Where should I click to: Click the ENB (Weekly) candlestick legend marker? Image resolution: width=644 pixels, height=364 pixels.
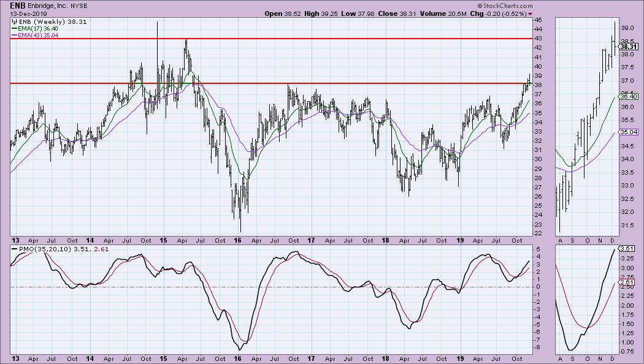click(x=14, y=20)
